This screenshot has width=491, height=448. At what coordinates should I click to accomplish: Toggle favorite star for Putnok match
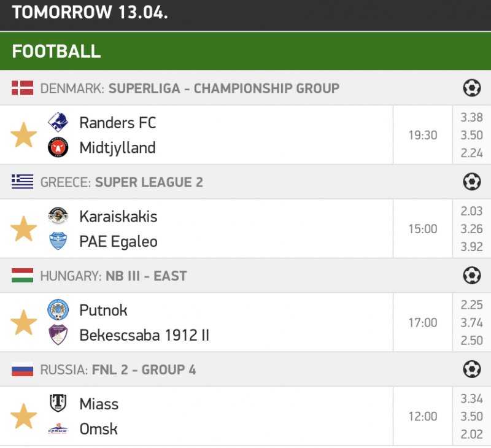tap(24, 323)
